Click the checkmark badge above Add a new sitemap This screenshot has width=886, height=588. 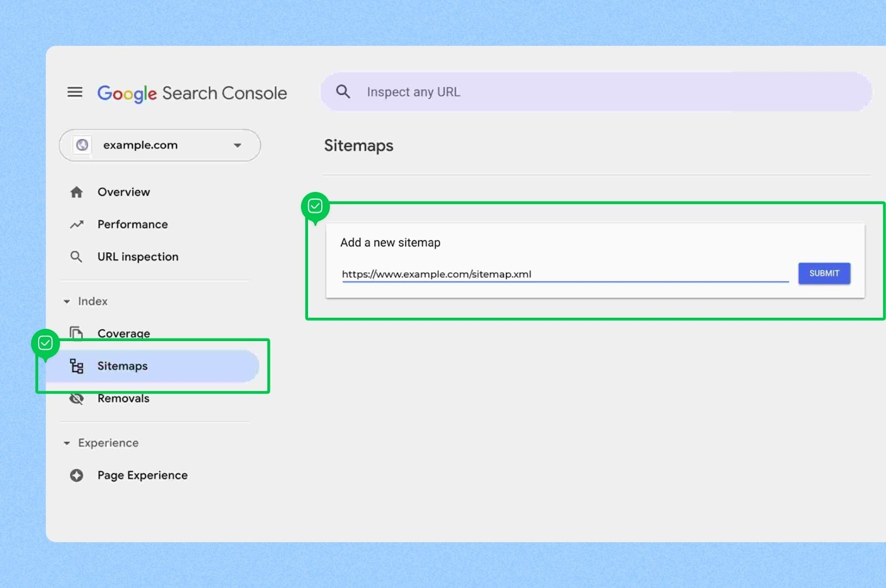click(x=316, y=206)
